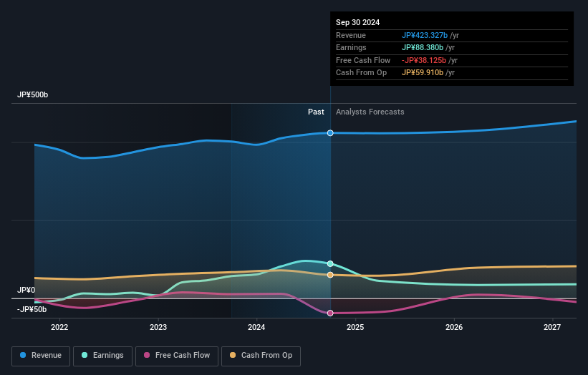Click the 2026 x-axis label

[x=454, y=327]
